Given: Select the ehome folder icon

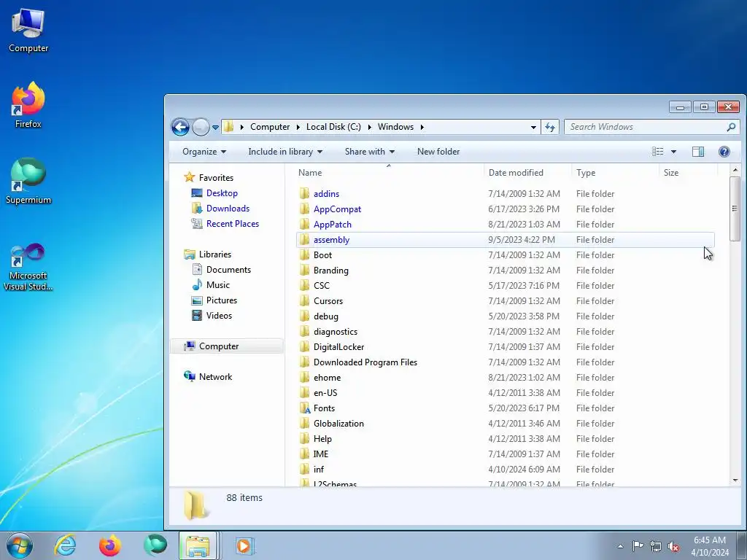Looking at the screenshot, I should tap(304, 378).
